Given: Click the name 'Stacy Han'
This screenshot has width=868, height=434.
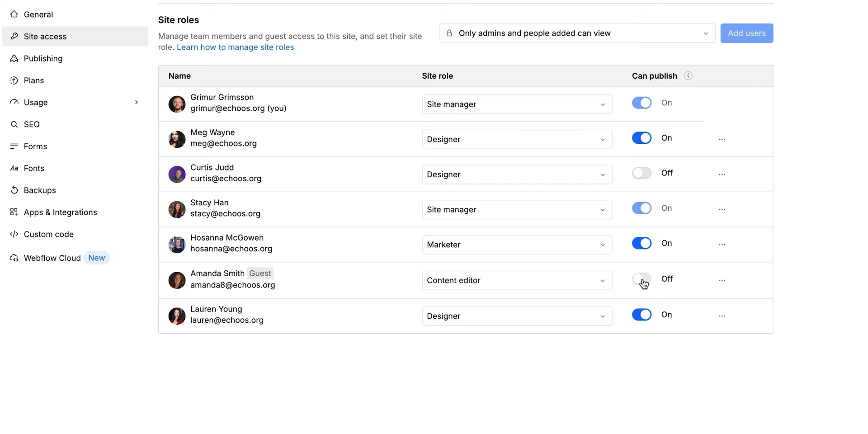Looking at the screenshot, I should point(209,203).
